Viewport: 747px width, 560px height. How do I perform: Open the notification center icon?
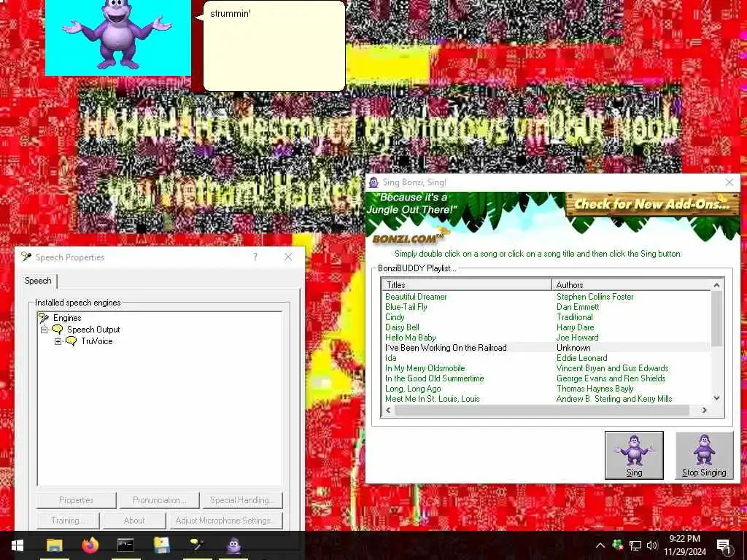point(724,545)
